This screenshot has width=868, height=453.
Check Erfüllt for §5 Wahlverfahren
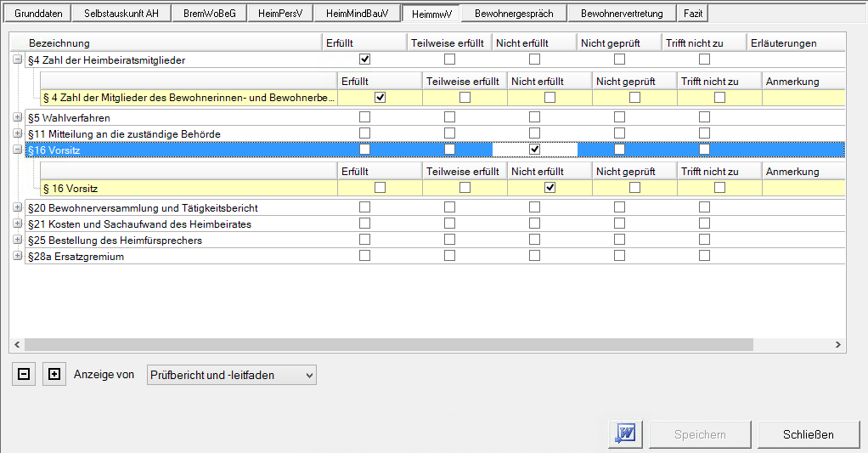pos(364,117)
